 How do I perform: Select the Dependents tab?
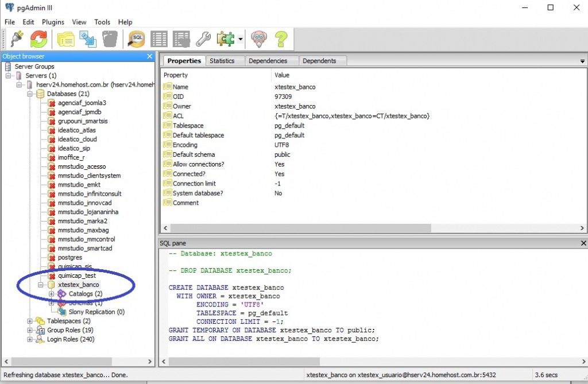click(322, 60)
